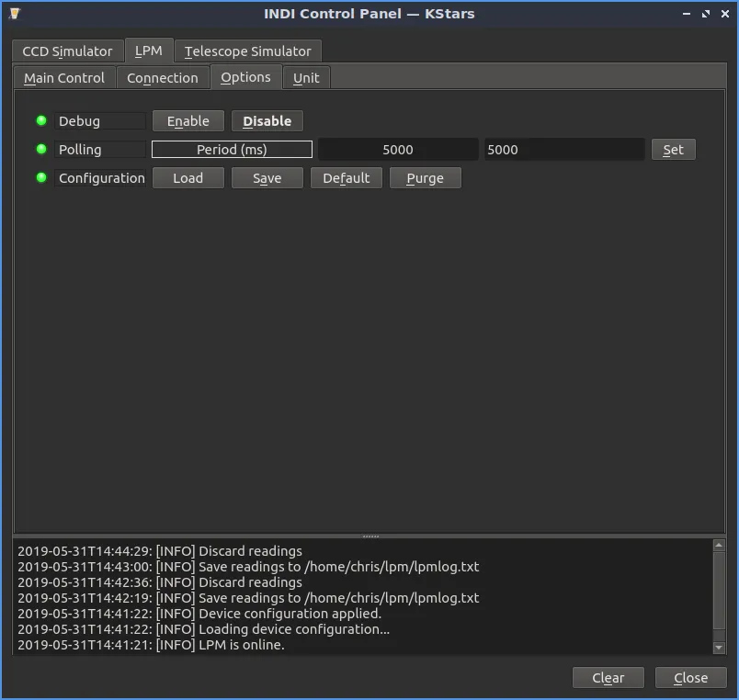
Task: Switch to the Unit tab
Action: [x=306, y=78]
